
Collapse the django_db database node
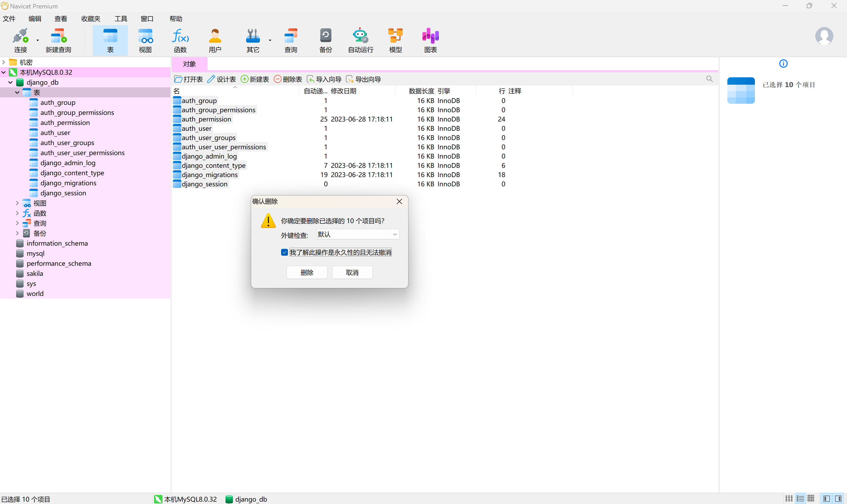(10, 83)
